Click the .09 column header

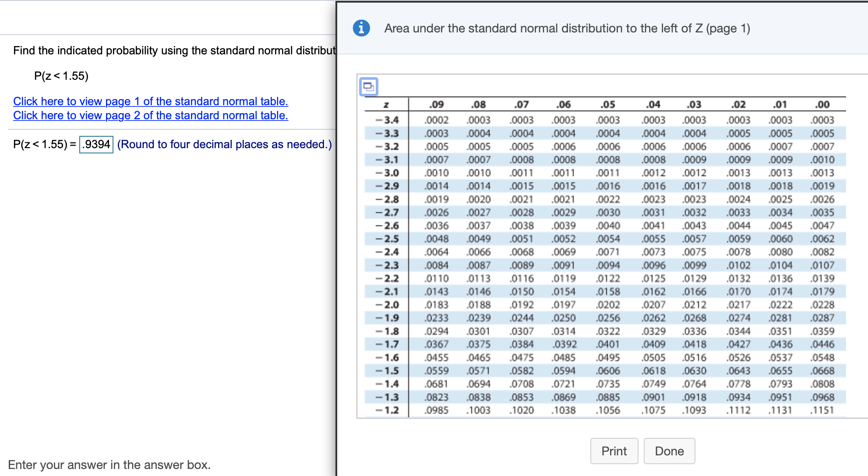436,104
